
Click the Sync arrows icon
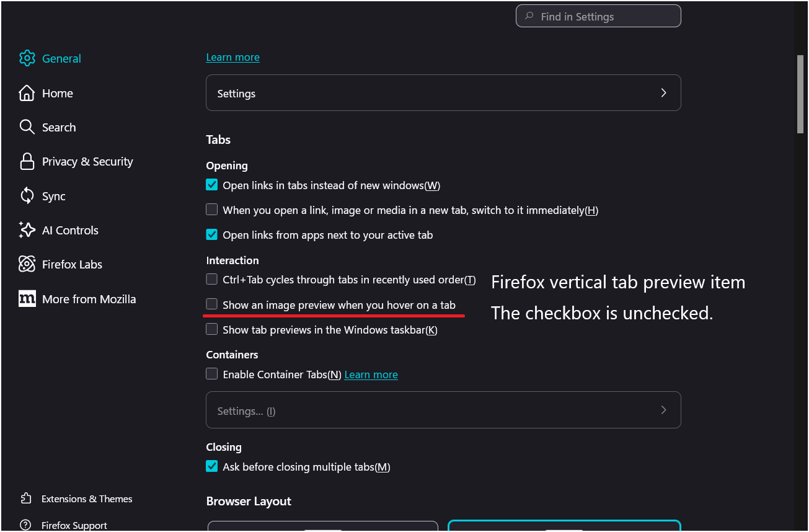(x=27, y=196)
